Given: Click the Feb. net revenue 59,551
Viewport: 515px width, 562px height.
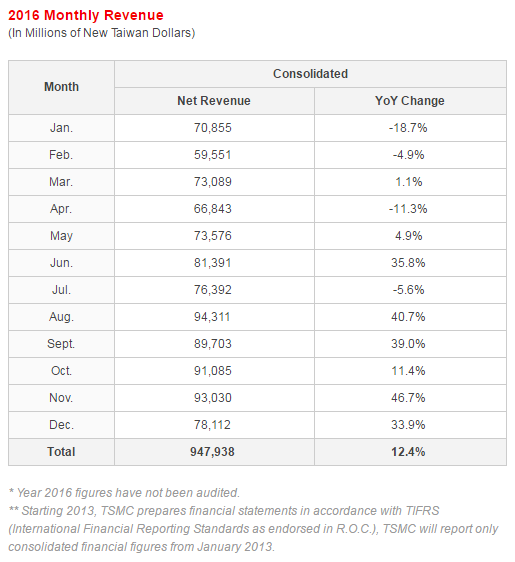Looking at the screenshot, I should coord(213,155).
